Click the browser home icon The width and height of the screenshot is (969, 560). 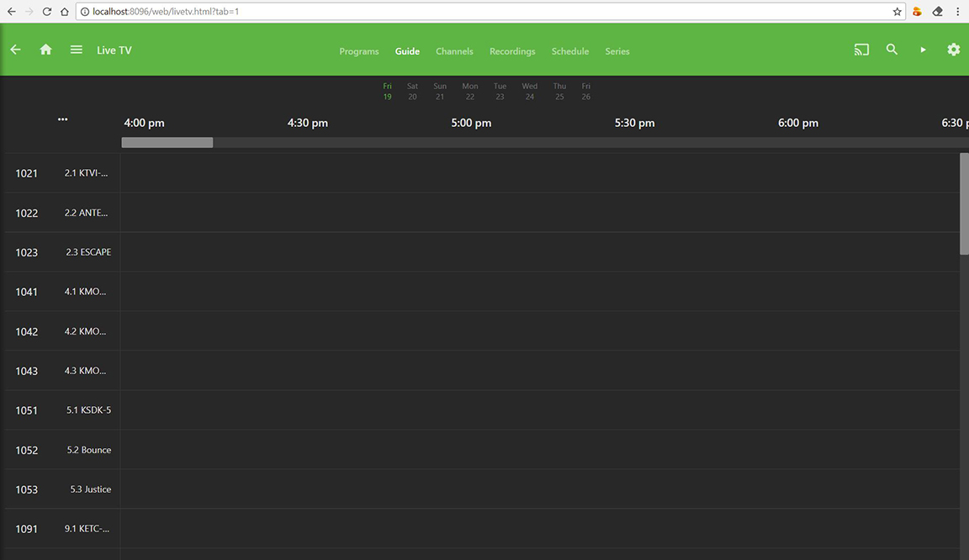click(x=64, y=11)
